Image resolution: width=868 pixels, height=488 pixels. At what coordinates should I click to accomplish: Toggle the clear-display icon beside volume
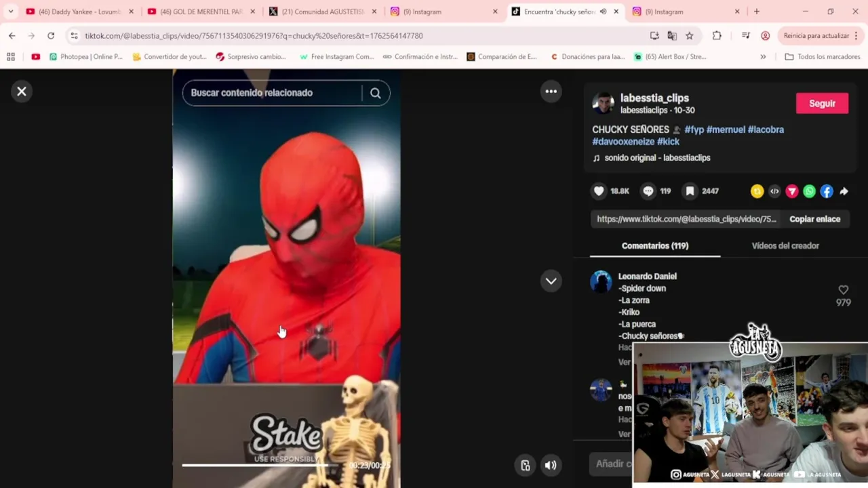pyautogui.click(x=525, y=465)
